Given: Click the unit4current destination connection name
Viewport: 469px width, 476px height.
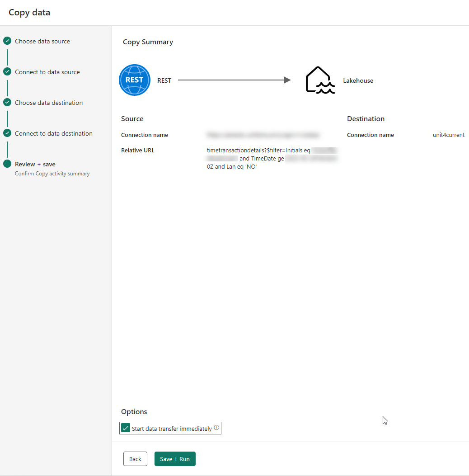Looking at the screenshot, I should tap(448, 135).
